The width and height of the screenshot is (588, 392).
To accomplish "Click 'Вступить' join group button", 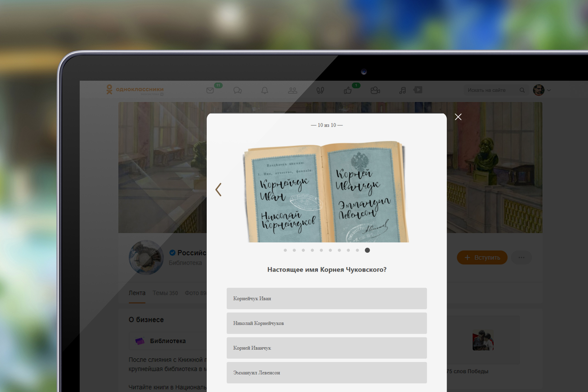I will pos(482,258).
